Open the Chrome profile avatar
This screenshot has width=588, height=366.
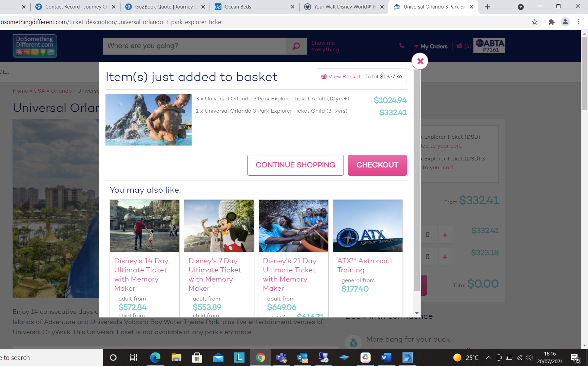[565, 22]
